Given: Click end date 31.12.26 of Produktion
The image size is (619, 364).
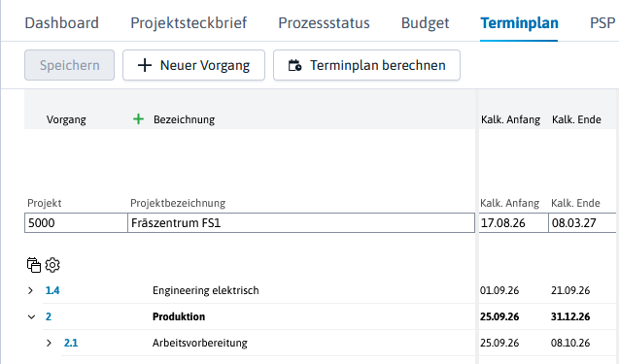Looking at the screenshot, I should tap(570, 316).
